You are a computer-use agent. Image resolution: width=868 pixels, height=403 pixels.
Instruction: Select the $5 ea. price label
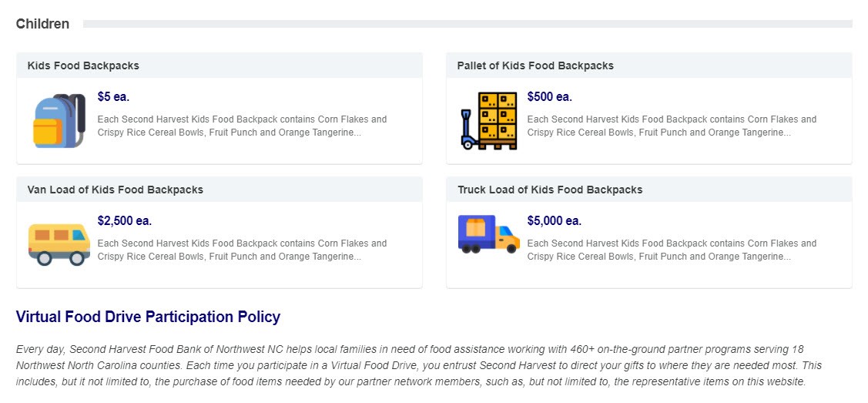[x=113, y=97]
